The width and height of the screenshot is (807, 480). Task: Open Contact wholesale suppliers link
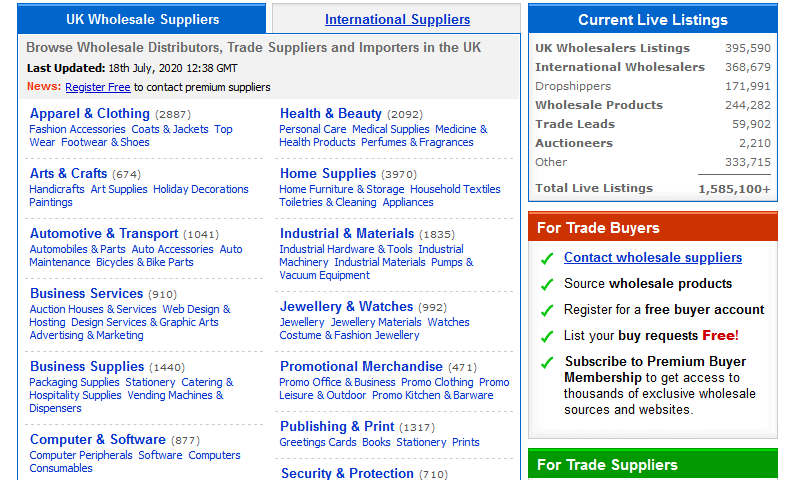pyautogui.click(x=653, y=258)
